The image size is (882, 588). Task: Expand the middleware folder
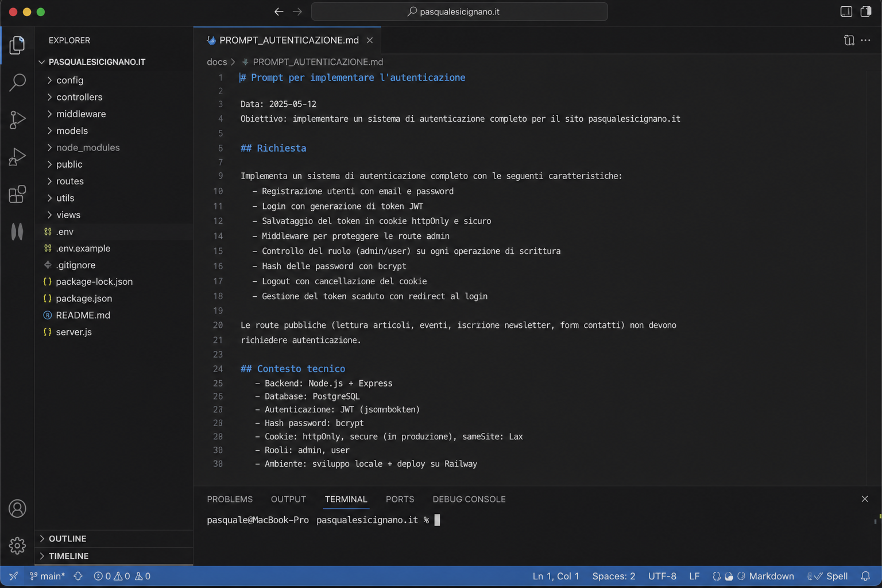click(114, 114)
